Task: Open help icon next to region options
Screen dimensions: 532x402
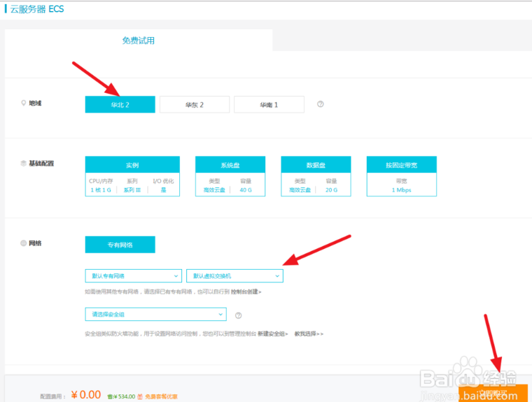Action: pos(321,104)
